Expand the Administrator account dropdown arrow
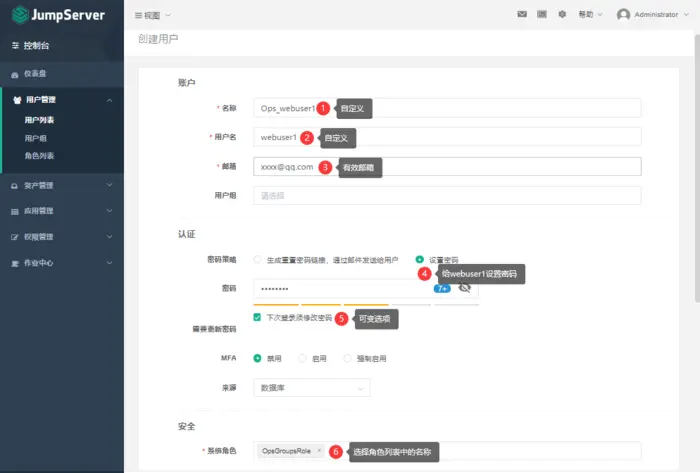This screenshot has height=473, width=700. 686,15
